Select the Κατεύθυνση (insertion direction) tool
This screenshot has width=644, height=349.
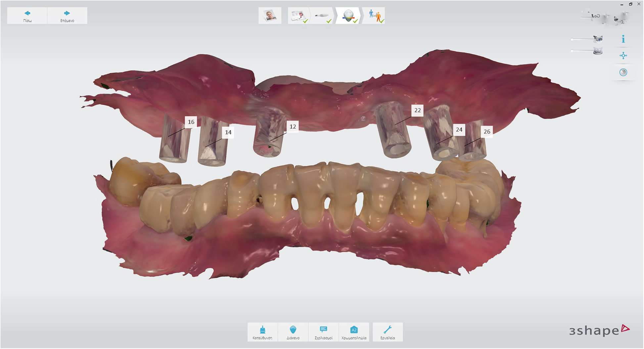pos(262,332)
